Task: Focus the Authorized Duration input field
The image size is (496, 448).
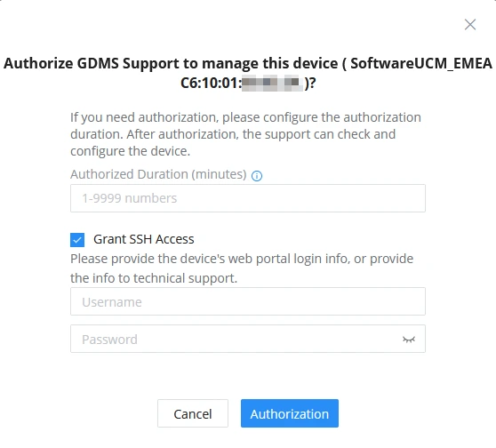Action: (x=248, y=198)
